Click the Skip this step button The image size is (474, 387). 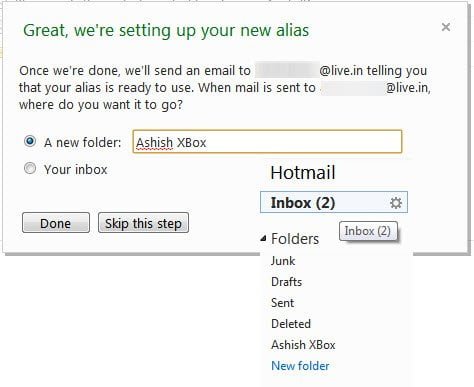click(x=143, y=223)
